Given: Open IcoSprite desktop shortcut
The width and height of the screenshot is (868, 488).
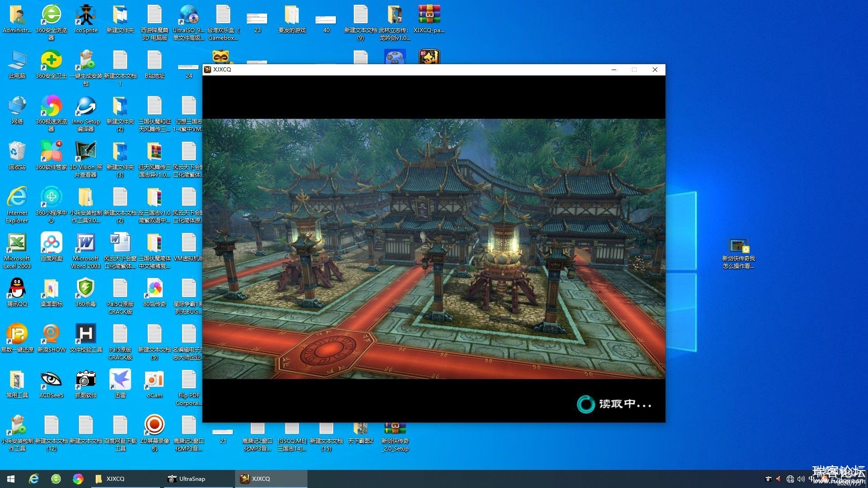Looking at the screenshot, I should click(86, 19).
